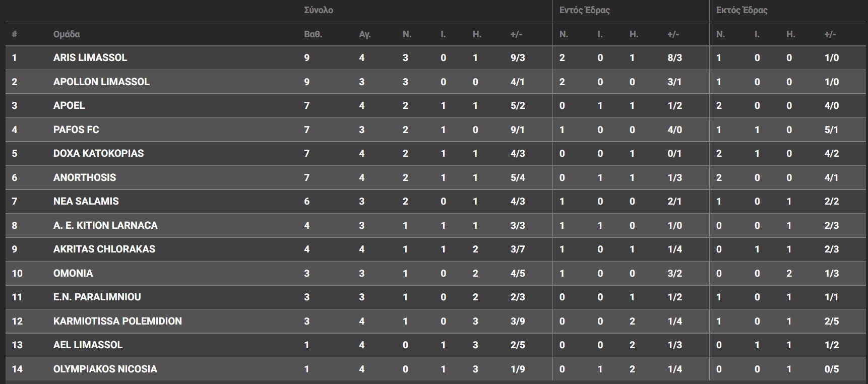Select the ANORTHOSIS team row name

pyautogui.click(x=85, y=177)
